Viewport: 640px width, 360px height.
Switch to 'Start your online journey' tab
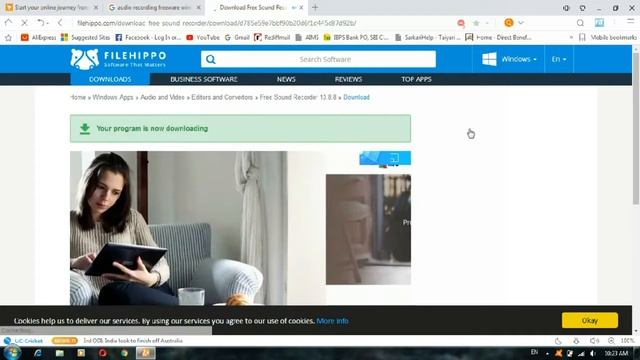pos(51,7)
